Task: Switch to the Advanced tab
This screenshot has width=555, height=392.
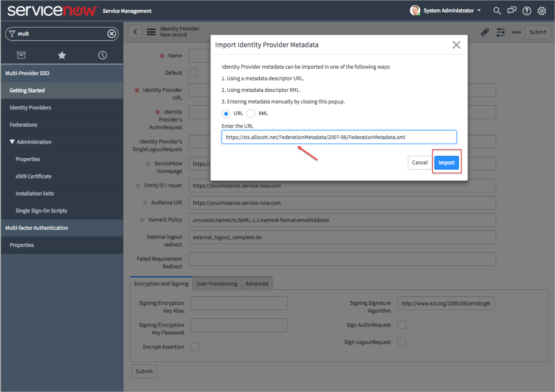Action: [257, 284]
